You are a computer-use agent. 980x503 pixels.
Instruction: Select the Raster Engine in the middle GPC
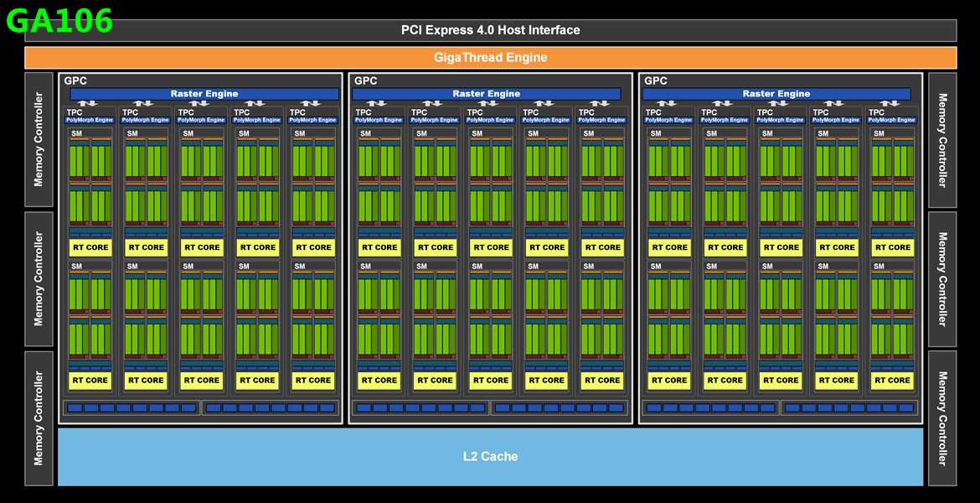click(x=486, y=94)
